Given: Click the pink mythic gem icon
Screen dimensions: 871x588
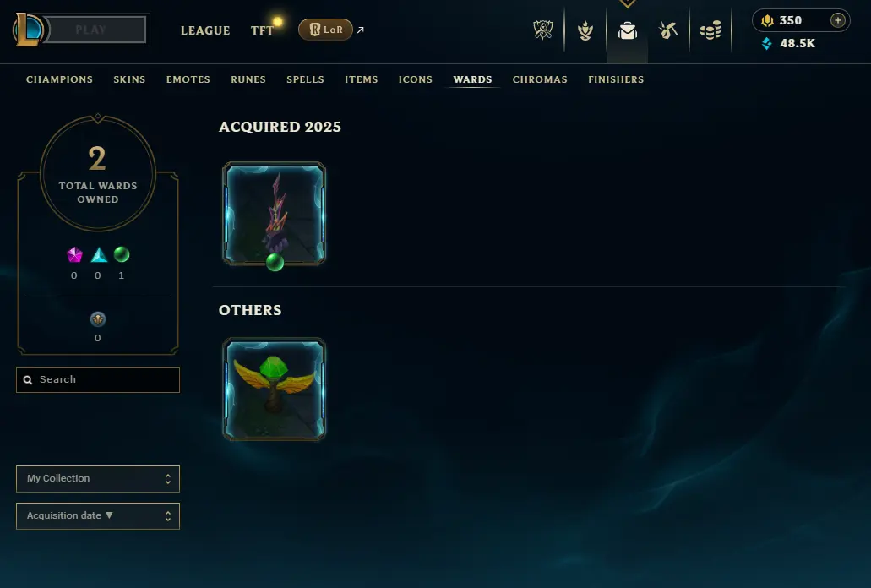Looking at the screenshot, I should coord(74,255).
